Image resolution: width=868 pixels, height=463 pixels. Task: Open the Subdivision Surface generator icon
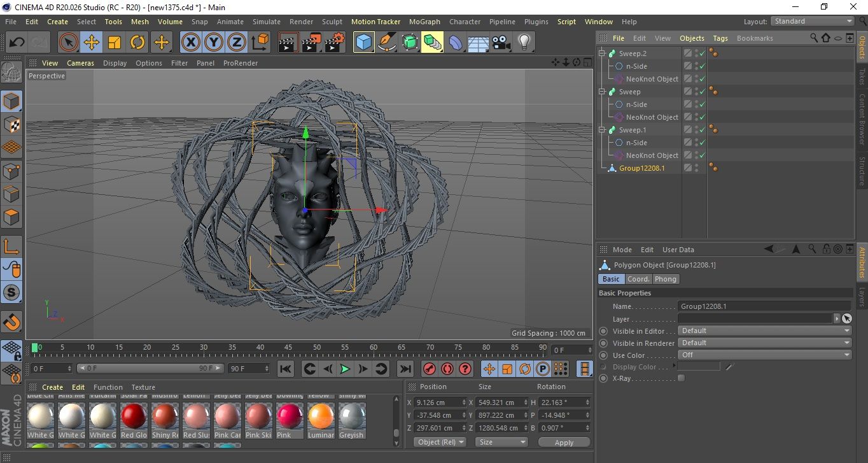[410, 43]
